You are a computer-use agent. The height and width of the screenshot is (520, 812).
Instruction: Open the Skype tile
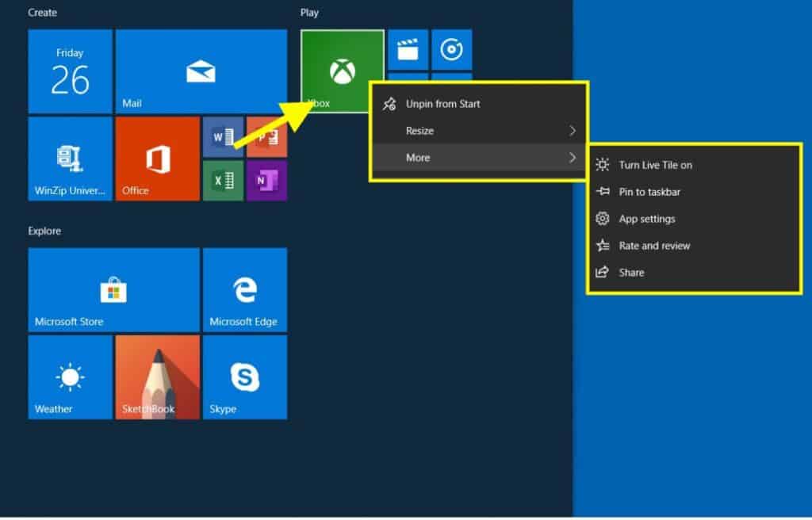(x=246, y=377)
